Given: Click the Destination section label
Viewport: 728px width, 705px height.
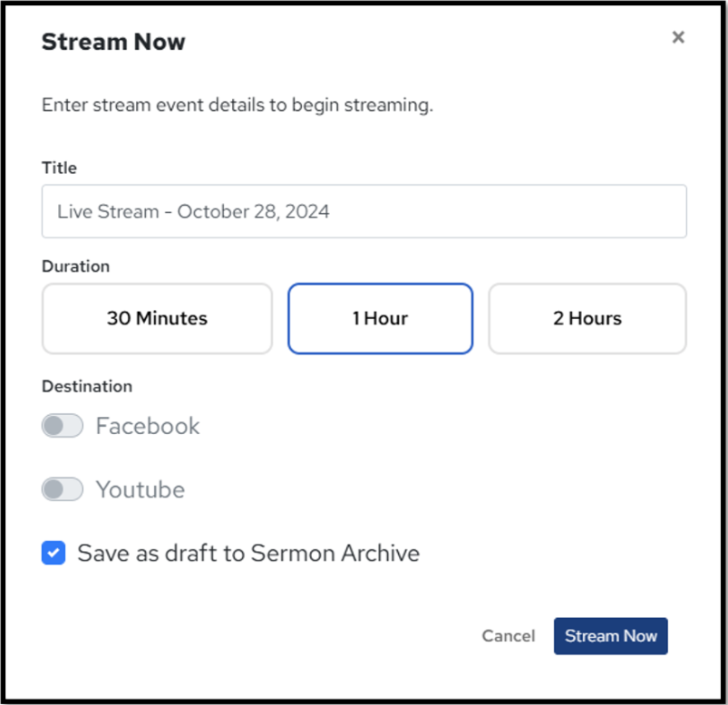Looking at the screenshot, I should pyautogui.click(x=87, y=386).
